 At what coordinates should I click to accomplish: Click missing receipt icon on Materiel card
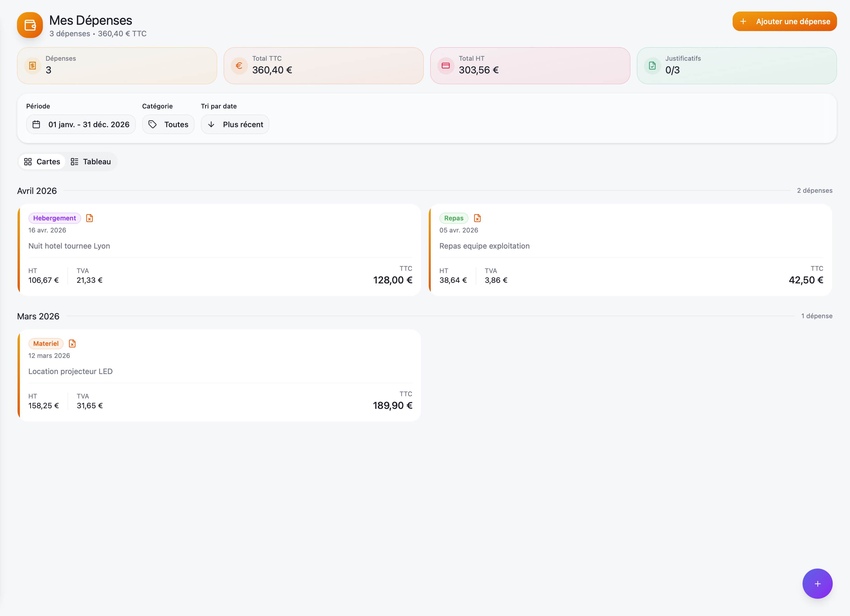[x=72, y=344]
